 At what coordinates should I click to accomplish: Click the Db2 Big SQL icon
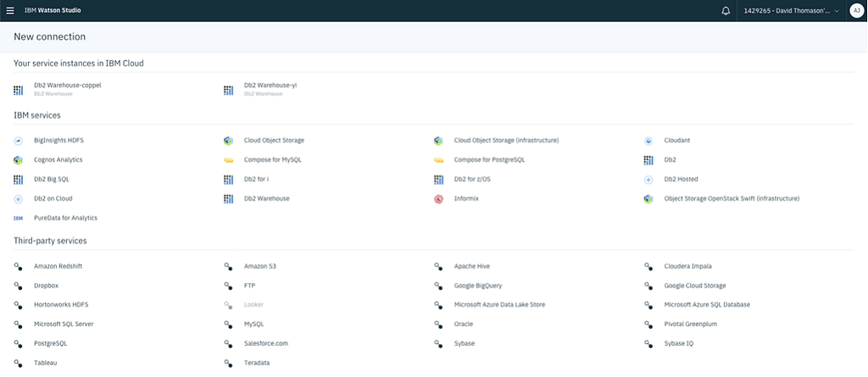[x=19, y=180]
